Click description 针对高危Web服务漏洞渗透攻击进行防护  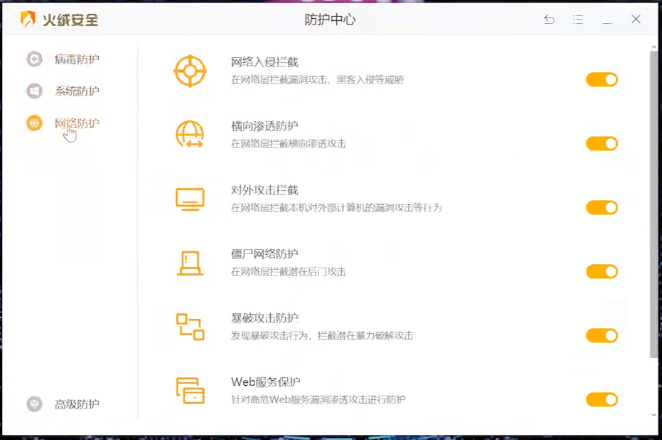coord(318,399)
